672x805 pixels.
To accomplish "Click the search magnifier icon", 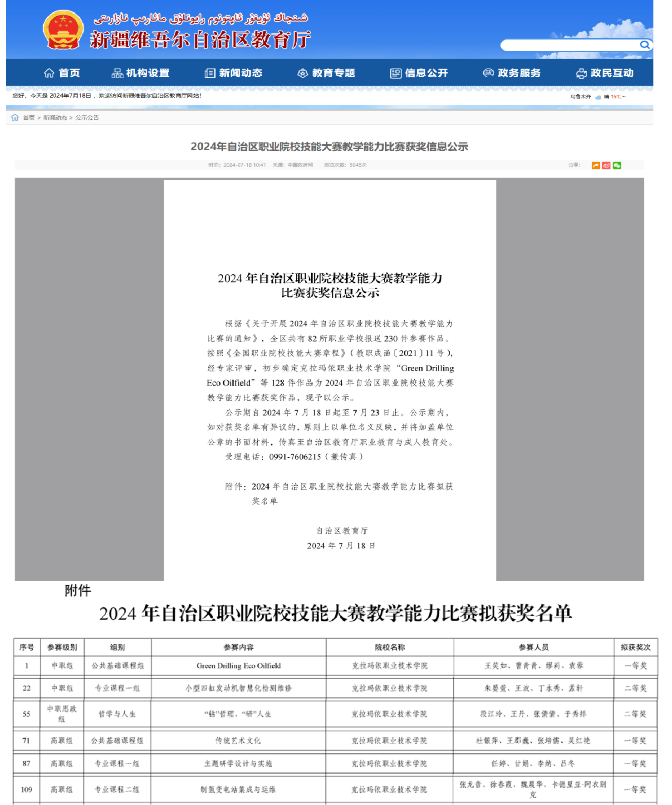I will 644,44.
